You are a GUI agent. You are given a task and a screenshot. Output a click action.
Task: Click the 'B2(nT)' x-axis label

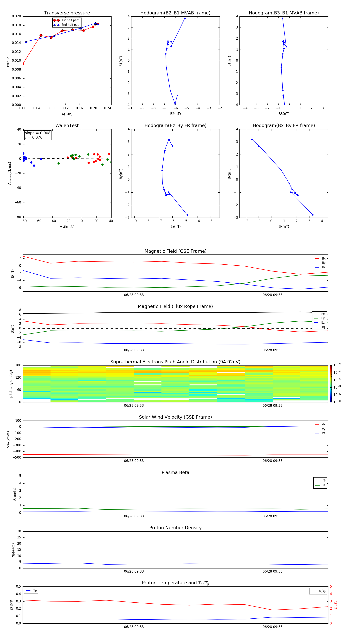tap(175, 114)
